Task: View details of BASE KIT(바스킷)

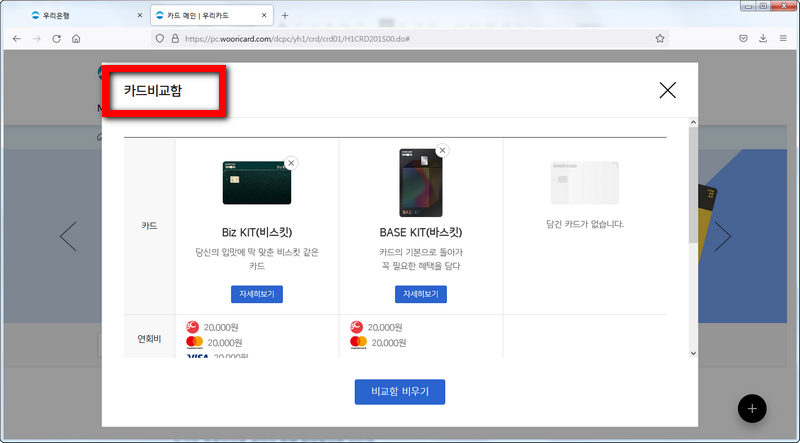Action: click(421, 294)
